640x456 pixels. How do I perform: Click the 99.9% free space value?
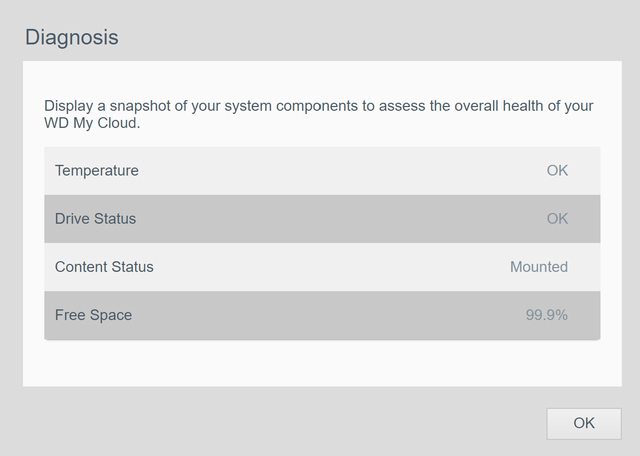546,315
